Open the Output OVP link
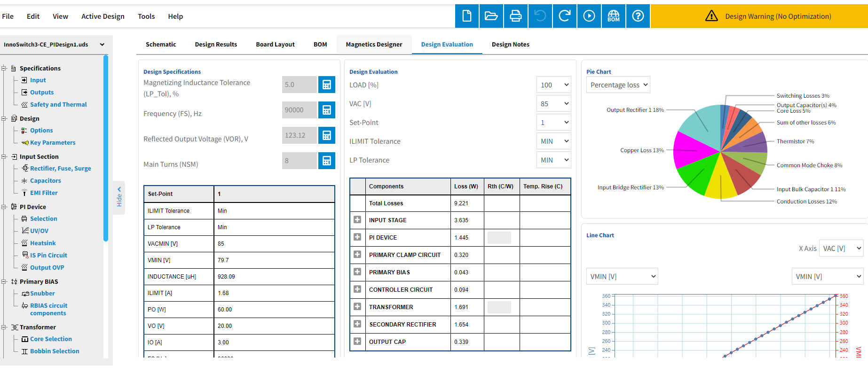The width and height of the screenshot is (868, 381). point(47,267)
